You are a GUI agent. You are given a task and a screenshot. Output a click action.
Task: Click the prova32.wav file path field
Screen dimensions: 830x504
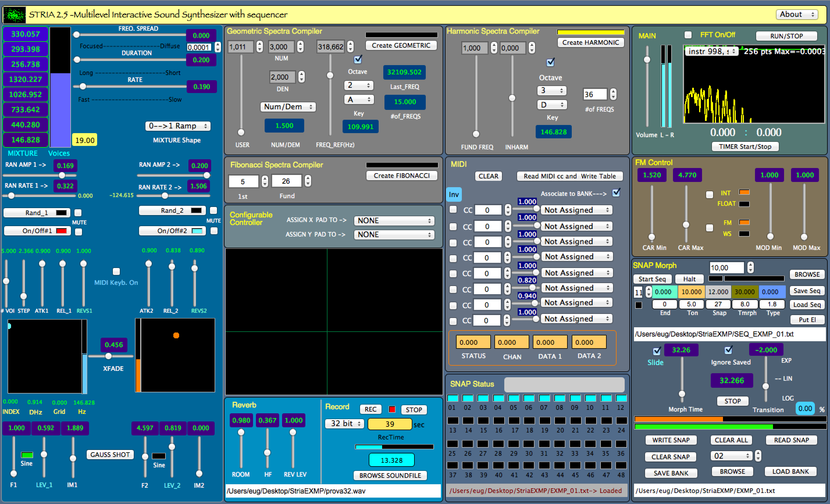click(333, 491)
